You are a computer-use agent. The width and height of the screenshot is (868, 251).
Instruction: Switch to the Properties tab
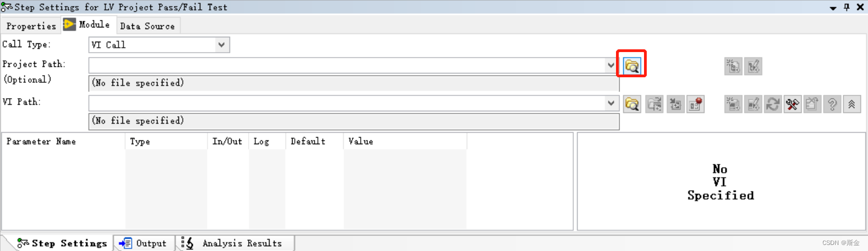[31, 26]
